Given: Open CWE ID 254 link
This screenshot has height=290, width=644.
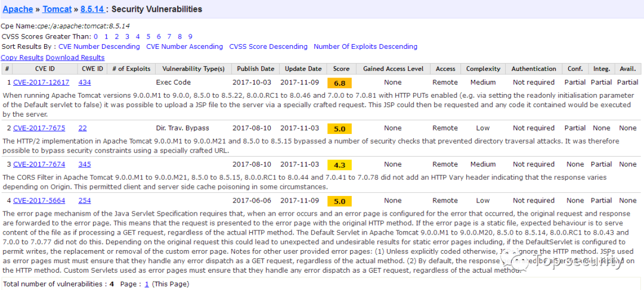Looking at the screenshot, I should pos(85,201).
